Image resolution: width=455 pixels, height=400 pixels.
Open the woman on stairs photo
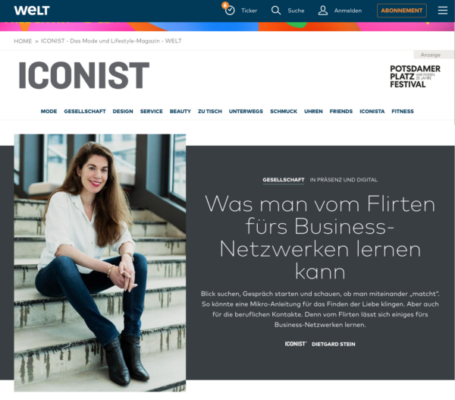tap(100, 263)
